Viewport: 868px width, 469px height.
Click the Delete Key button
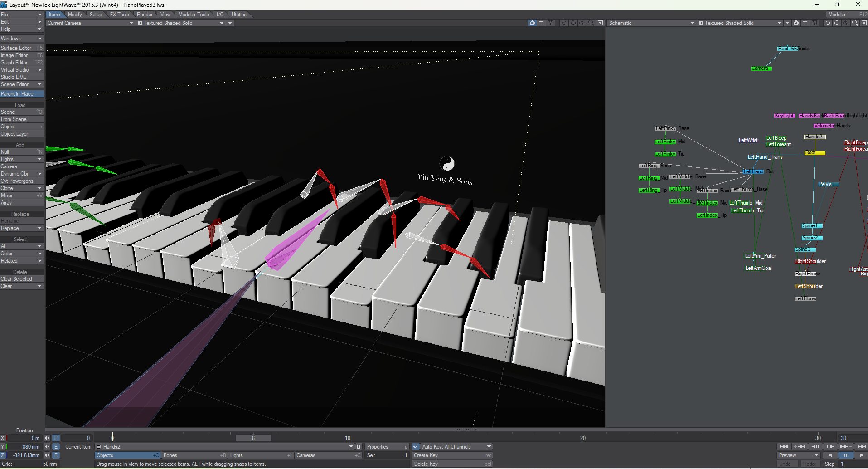452,464
